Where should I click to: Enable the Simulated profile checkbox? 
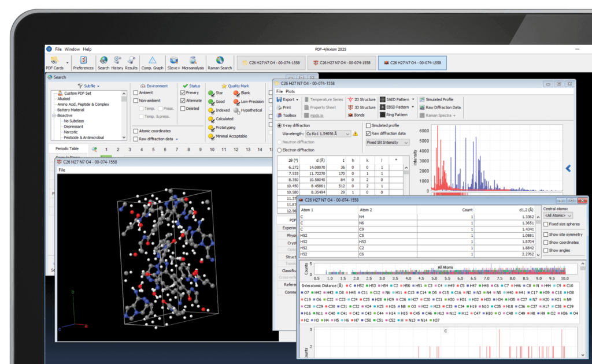click(368, 125)
